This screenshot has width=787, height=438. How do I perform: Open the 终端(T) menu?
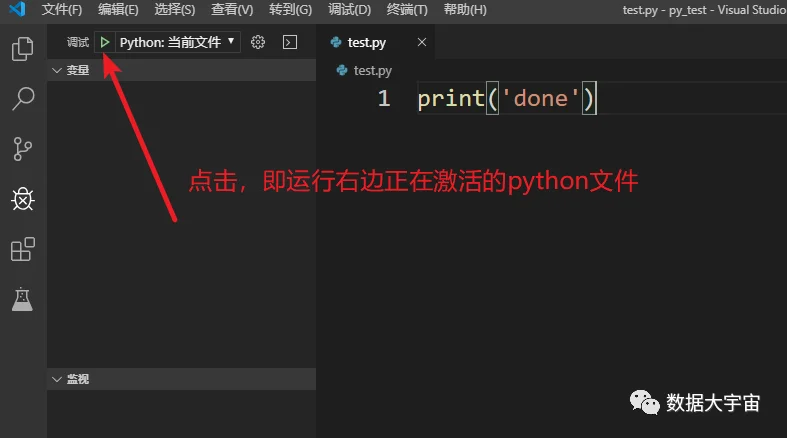coord(407,10)
